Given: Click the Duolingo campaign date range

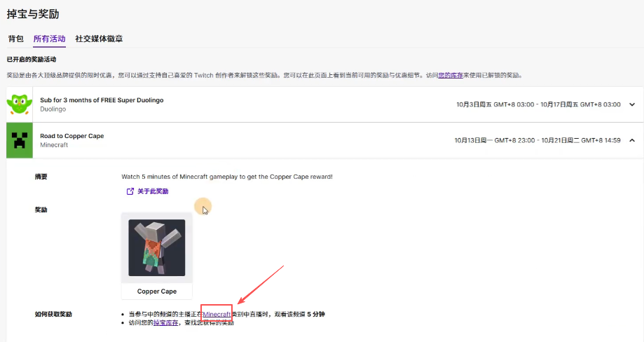Looking at the screenshot, I should [538, 104].
